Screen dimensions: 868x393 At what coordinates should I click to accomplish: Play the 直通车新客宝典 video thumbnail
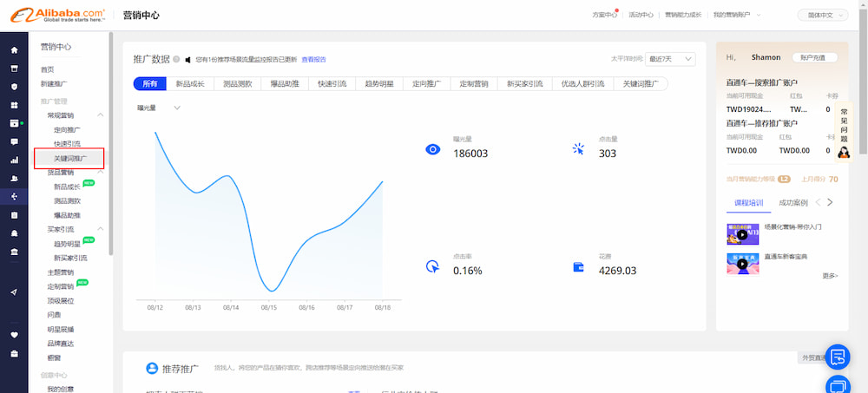742,264
